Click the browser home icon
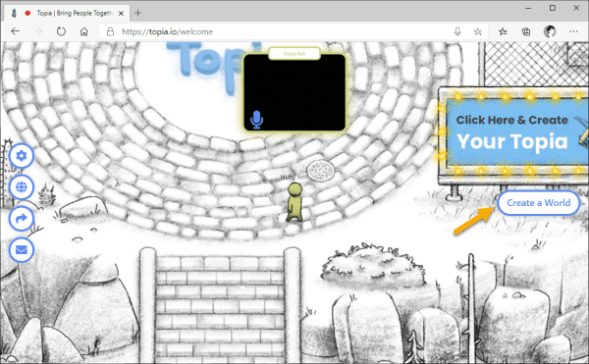The image size is (589, 364). coord(84,31)
